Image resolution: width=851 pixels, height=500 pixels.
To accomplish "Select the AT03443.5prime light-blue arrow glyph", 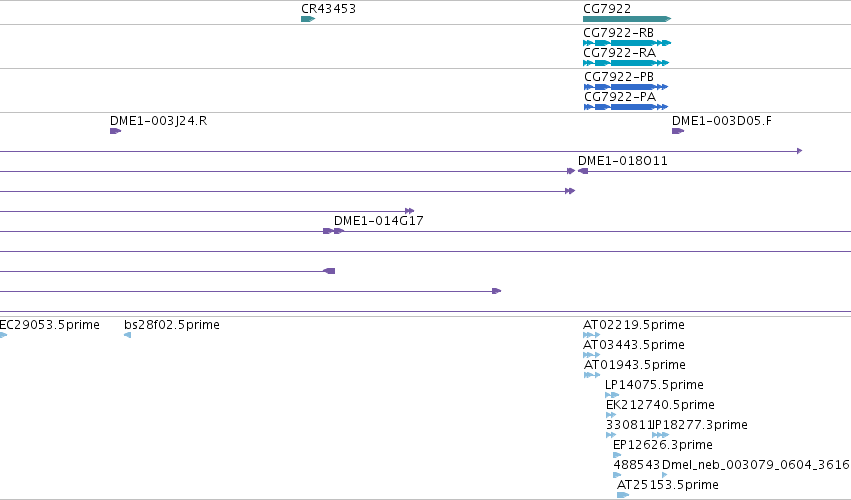I will (591, 355).
